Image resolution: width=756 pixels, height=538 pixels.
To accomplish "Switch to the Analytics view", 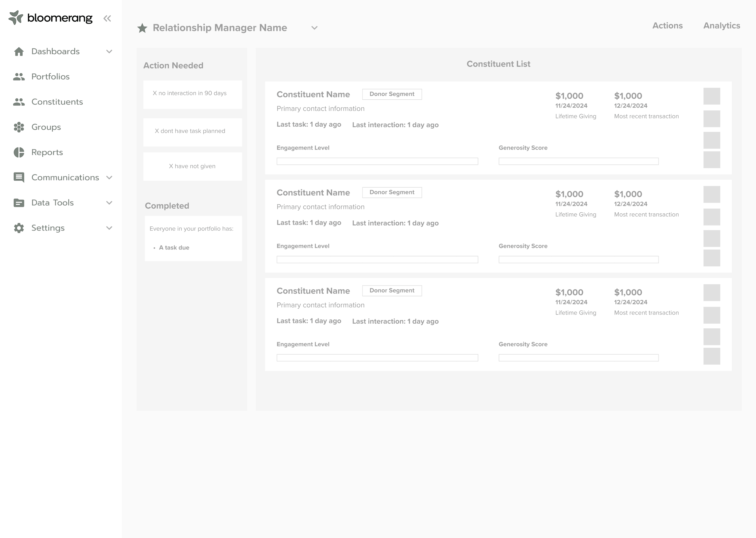I will 721,25.
